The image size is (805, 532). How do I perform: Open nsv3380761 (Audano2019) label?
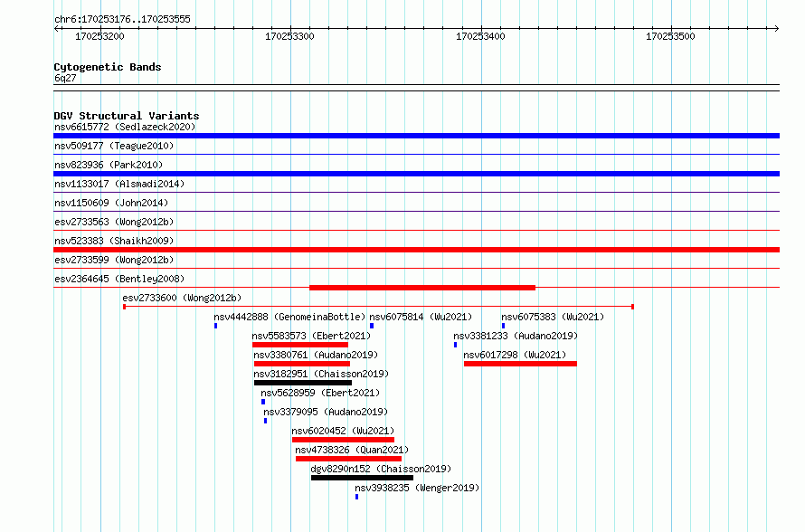click(316, 355)
